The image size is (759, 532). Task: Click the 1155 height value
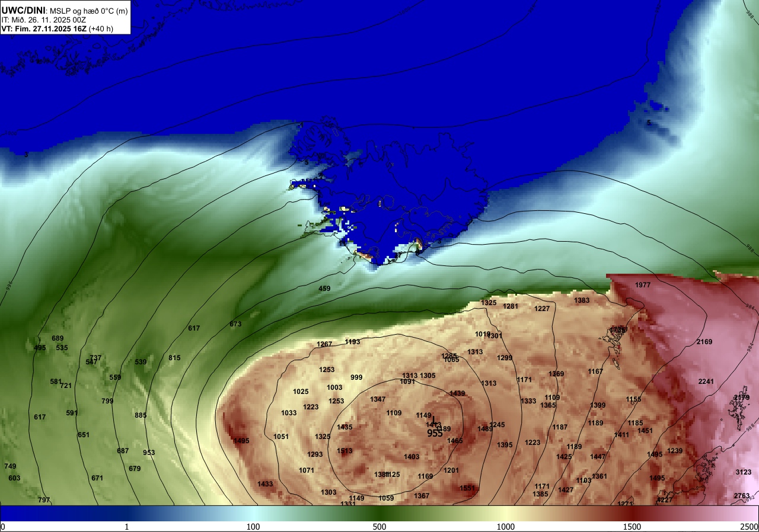coord(633,399)
